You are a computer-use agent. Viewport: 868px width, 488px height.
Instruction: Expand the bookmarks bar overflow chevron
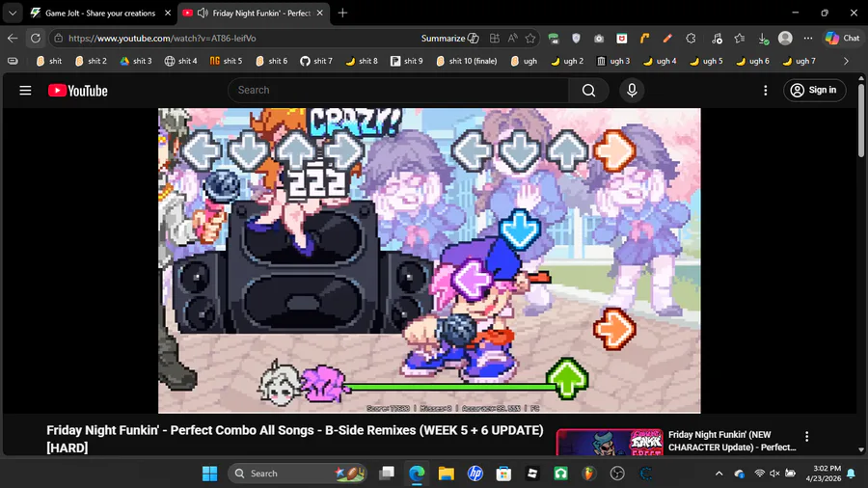pos(846,61)
